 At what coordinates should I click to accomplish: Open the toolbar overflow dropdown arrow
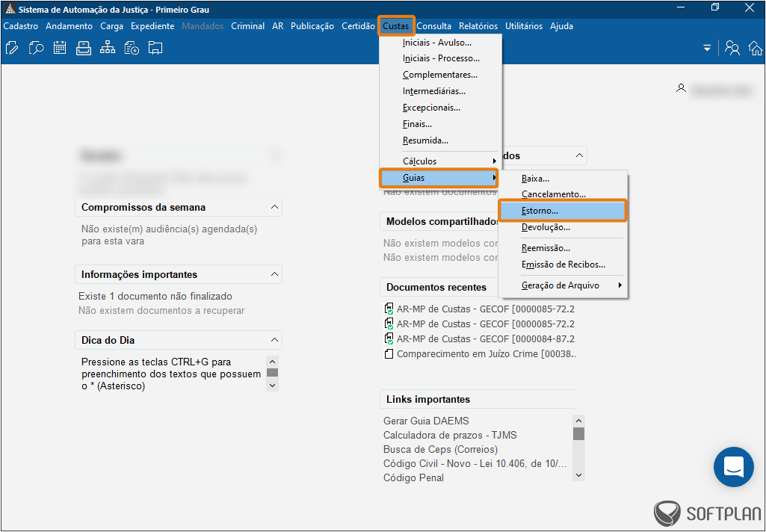pyautogui.click(x=707, y=49)
